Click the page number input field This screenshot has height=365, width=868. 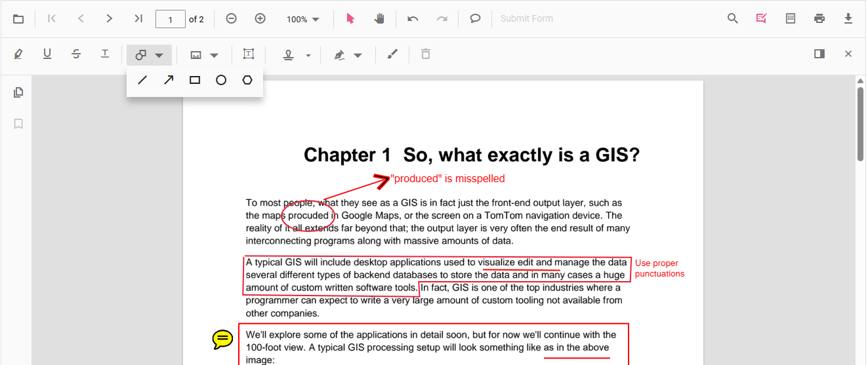point(170,19)
